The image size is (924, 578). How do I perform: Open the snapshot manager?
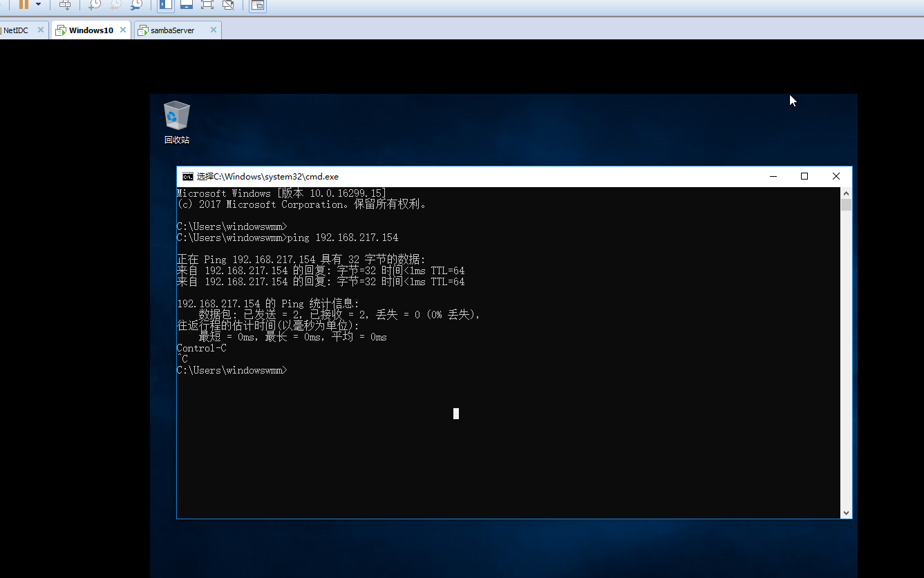(137, 4)
